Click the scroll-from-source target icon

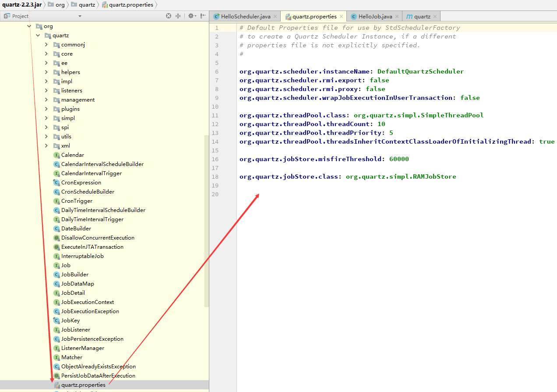pyautogui.click(x=169, y=16)
